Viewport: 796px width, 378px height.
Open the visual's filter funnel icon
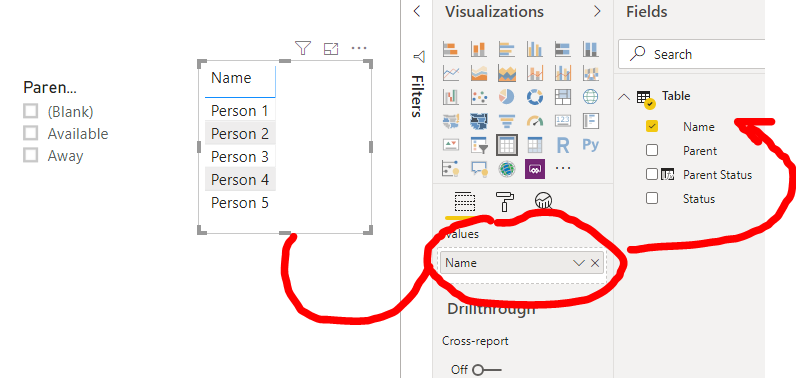tap(303, 48)
